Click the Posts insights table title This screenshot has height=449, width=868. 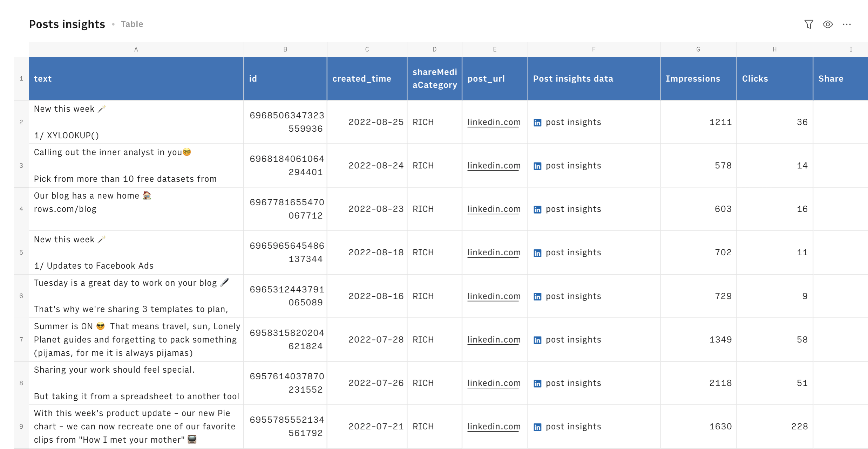[x=67, y=24]
